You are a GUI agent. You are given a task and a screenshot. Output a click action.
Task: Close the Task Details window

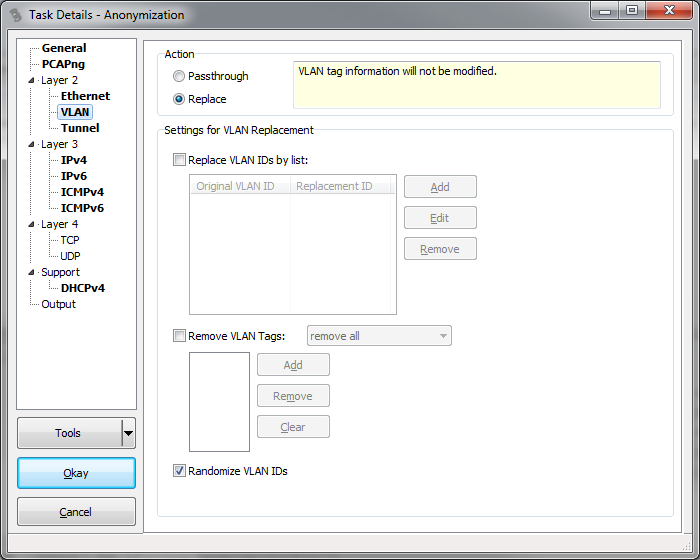(x=669, y=11)
